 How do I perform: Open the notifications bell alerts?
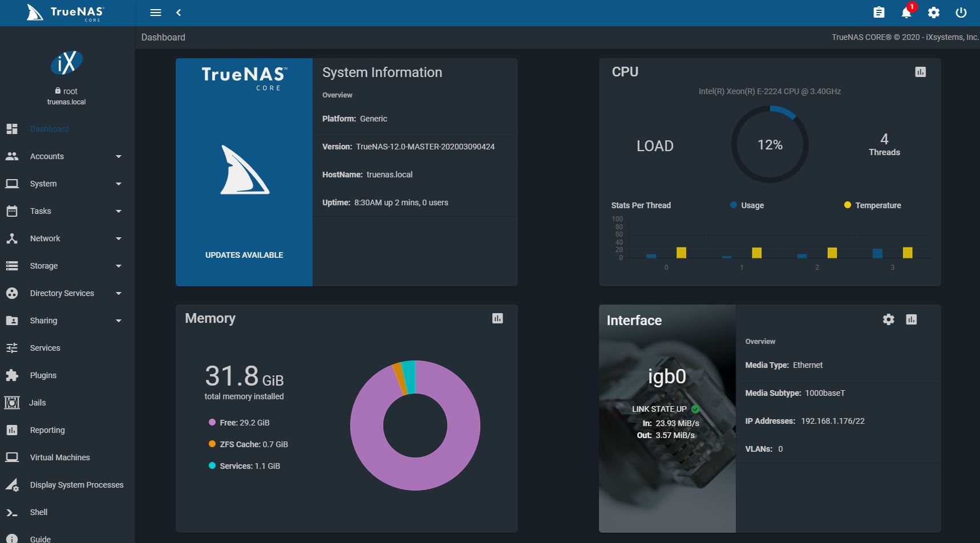point(906,13)
